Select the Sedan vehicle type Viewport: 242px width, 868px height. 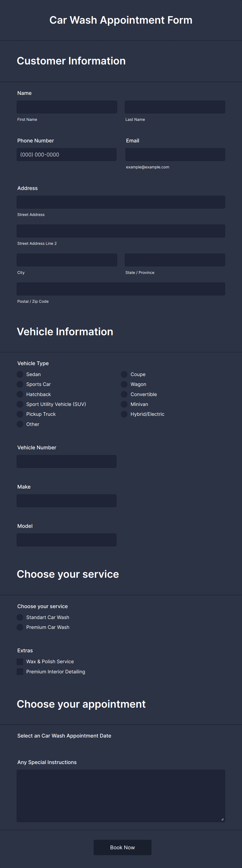(x=20, y=374)
